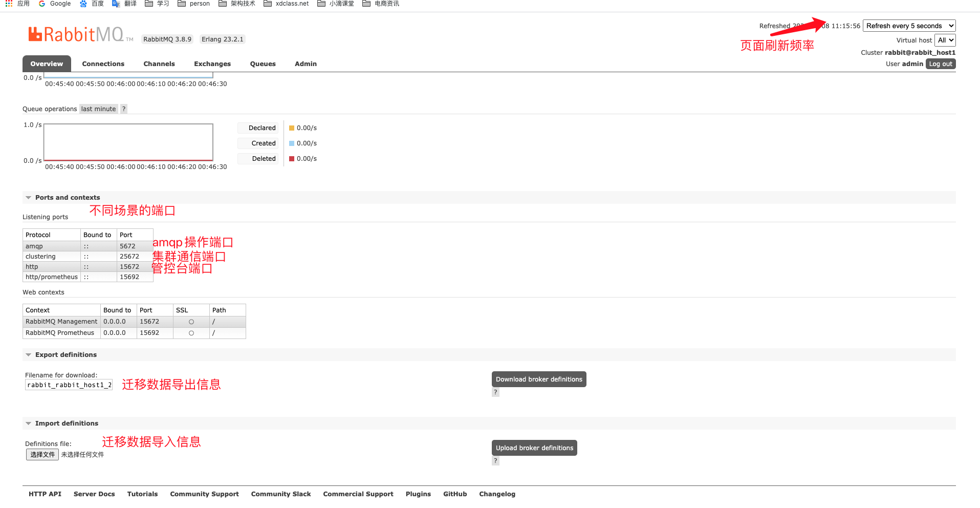Click Upload broker definitions button

click(x=534, y=448)
